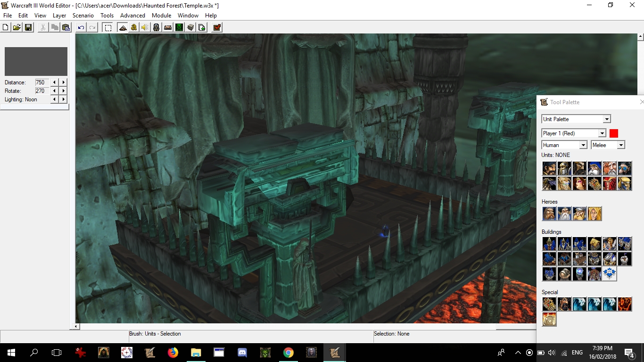The height and width of the screenshot is (362, 644).
Task: Select the Arcane Tower orb building icon
Action: coord(579,274)
